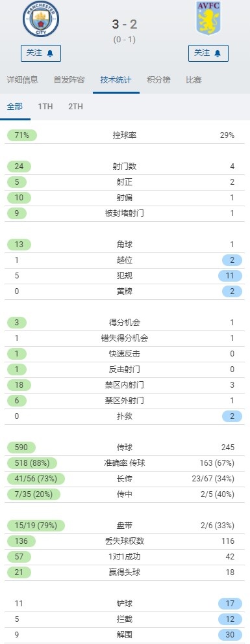Go to the 比赛 tab
The height and width of the screenshot is (644, 250).
(194, 80)
